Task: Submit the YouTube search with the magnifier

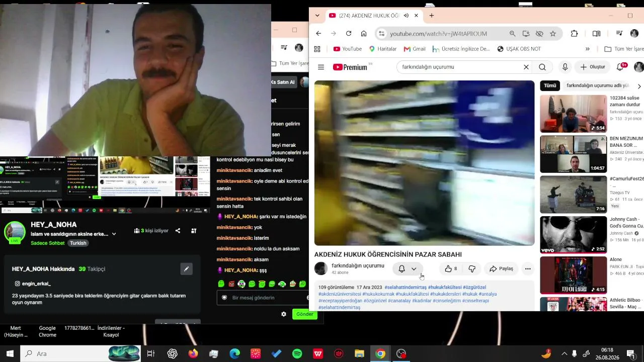Action: [x=542, y=67]
